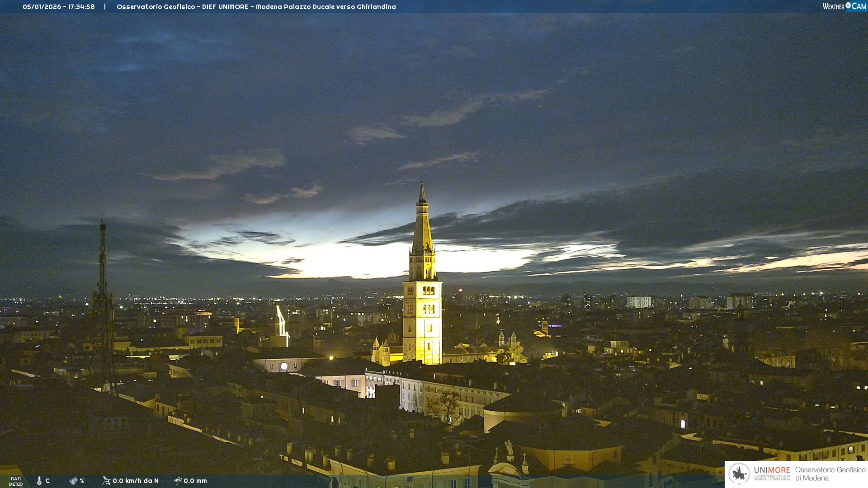This screenshot has height=488, width=868.
Task: Click the camera lens icon in WeatherCam logo
Action: [x=848, y=5]
